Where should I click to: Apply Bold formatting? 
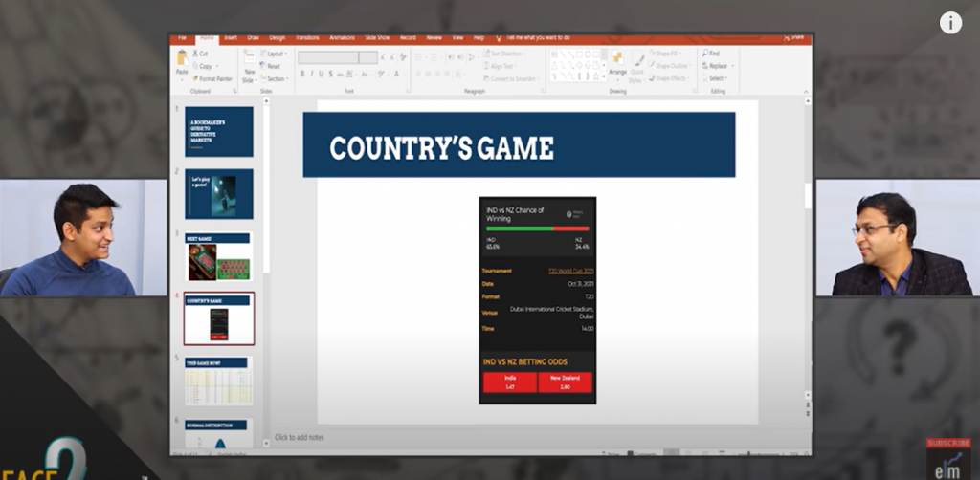(302, 75)
